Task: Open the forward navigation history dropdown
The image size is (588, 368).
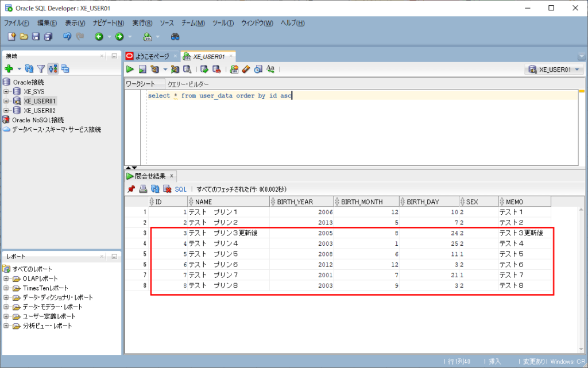Action: coord(130,37)
